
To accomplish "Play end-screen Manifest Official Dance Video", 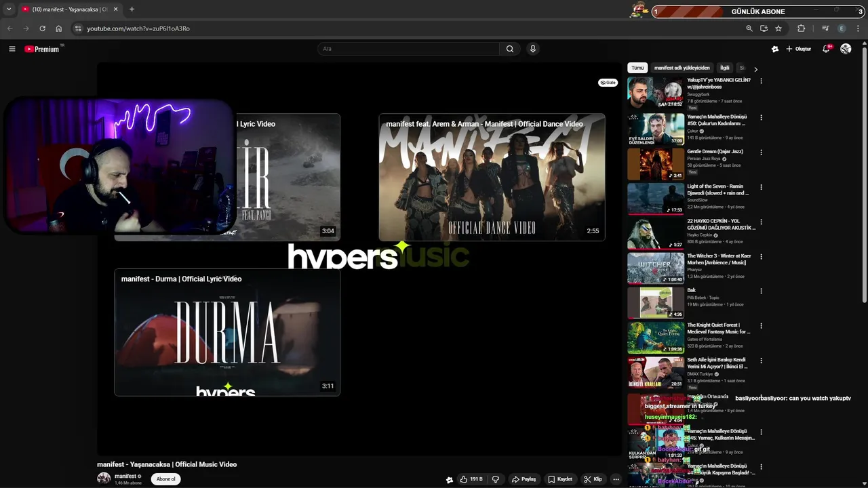I will pos(492,177).
